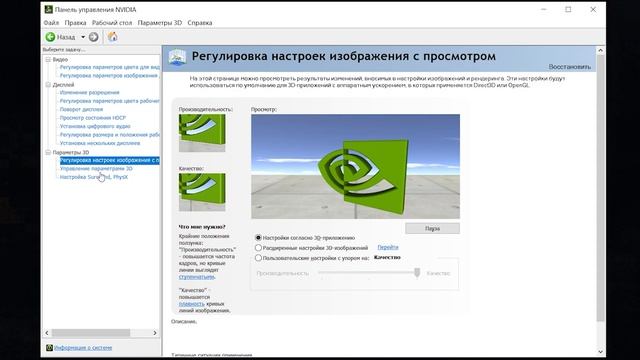
Task: Open Управление параметрами 3D
Action: tap(96, 169)
